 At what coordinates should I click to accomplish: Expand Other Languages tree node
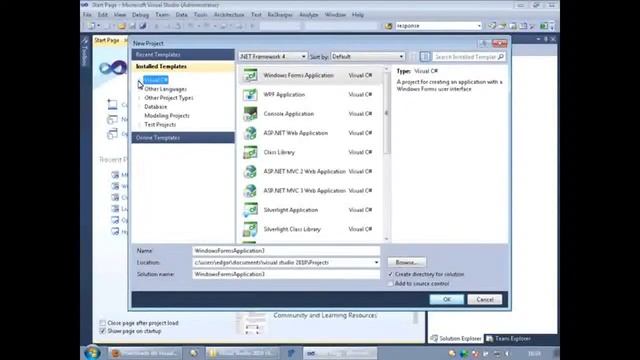click(140, 89)
